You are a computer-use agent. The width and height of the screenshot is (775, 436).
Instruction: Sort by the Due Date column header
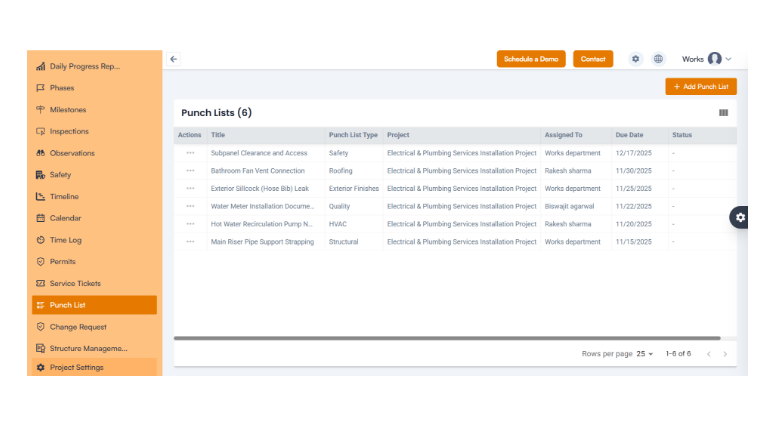coord(629,135)
